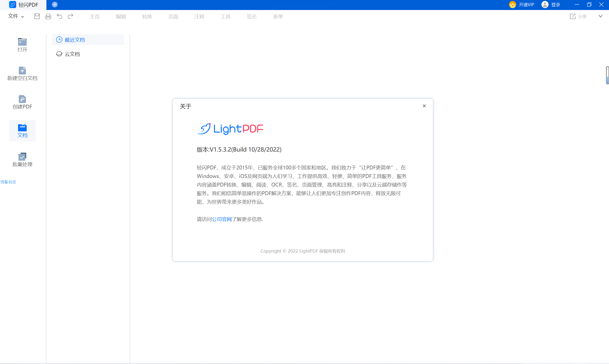Click the redo arrow icon

click(x=70, y=16)
